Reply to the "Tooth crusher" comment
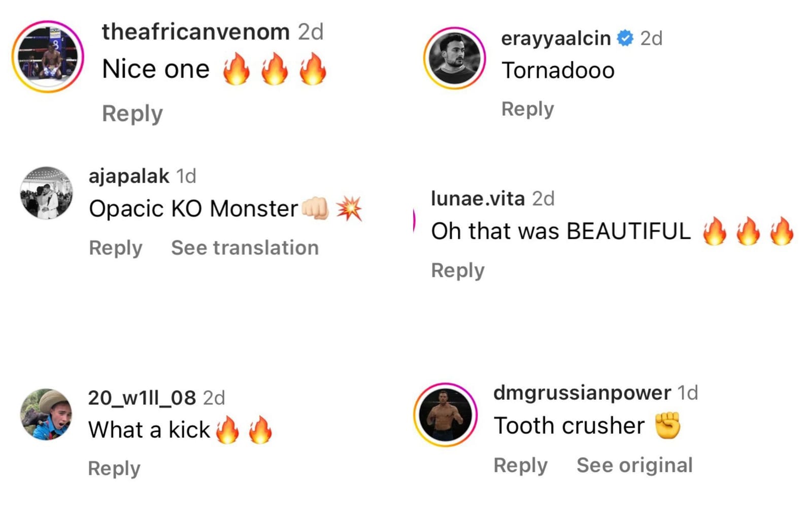Screen dimensions: 812x508 point(520,465)
